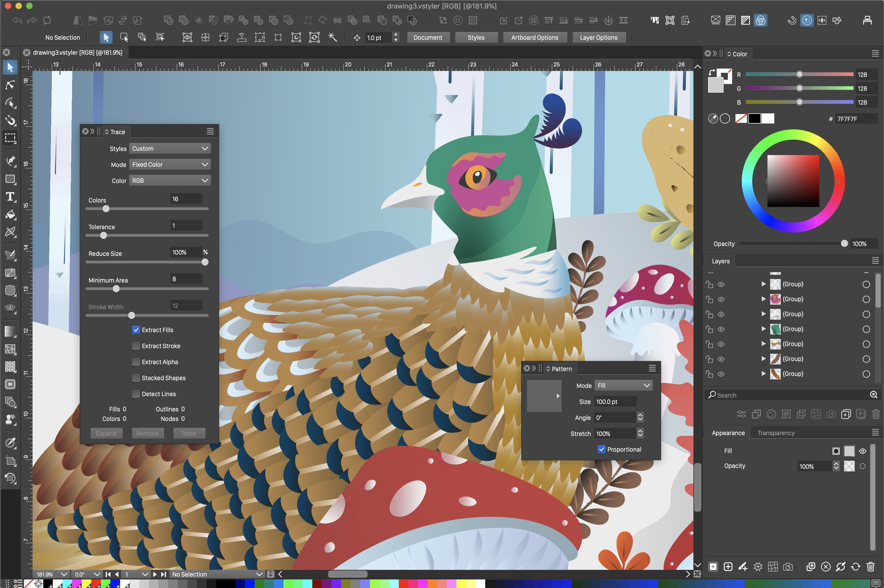This screenshot has height=588, width=884.
Task: Pick the black swatch in Color panel
Action: pyautogui.click(x=754, y=118)
